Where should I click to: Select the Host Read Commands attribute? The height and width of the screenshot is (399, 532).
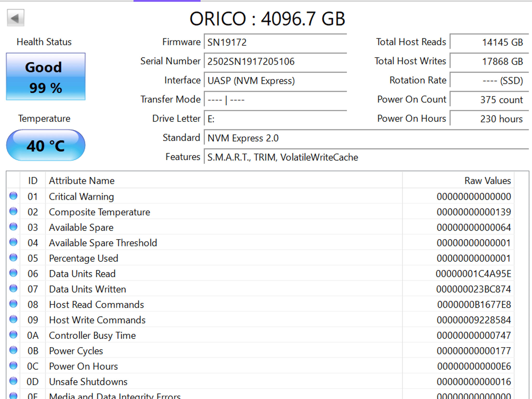point(96,304)
